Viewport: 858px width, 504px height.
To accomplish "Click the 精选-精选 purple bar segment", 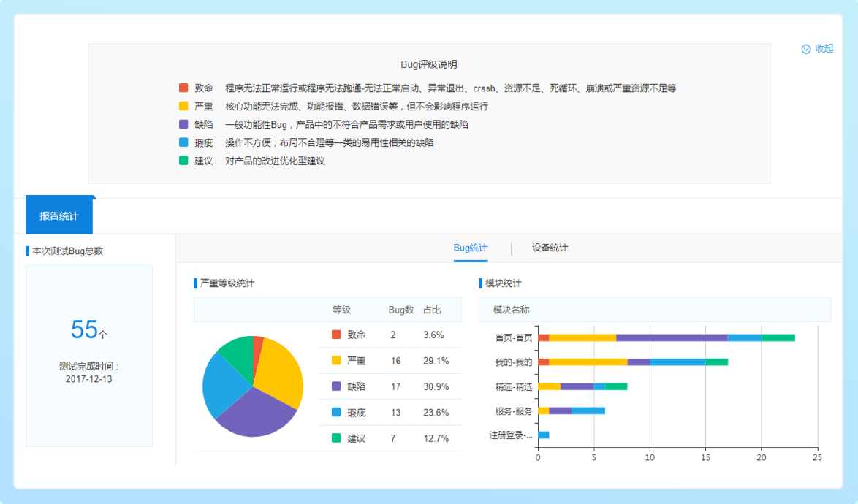I will 577,386.
